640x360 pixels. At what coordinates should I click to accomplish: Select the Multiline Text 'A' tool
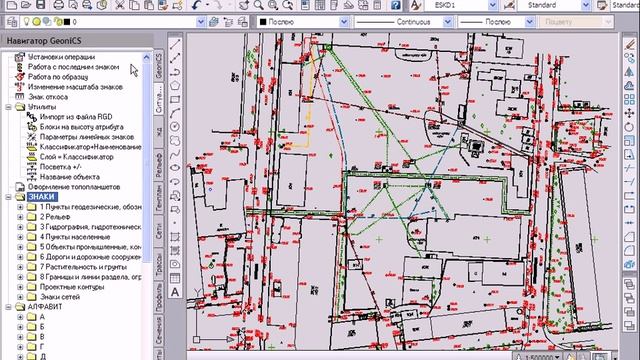(175, 292)
